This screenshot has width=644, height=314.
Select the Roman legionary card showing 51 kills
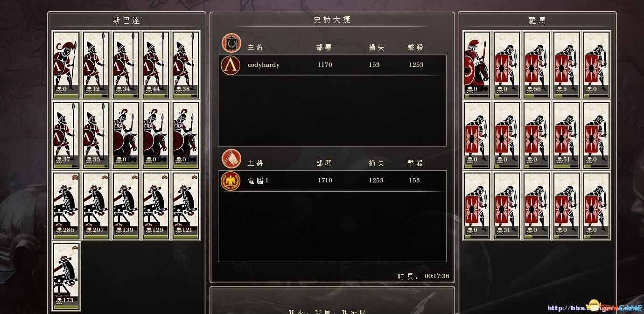[567, 135]
